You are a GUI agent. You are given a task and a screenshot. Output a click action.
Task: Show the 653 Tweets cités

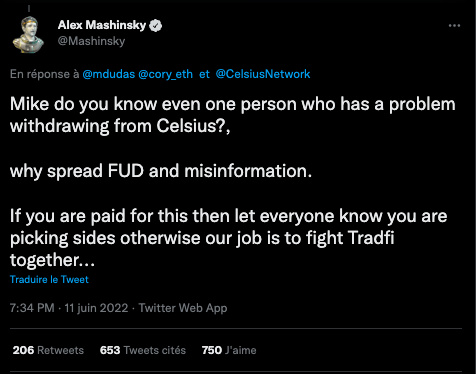point(143,350)
